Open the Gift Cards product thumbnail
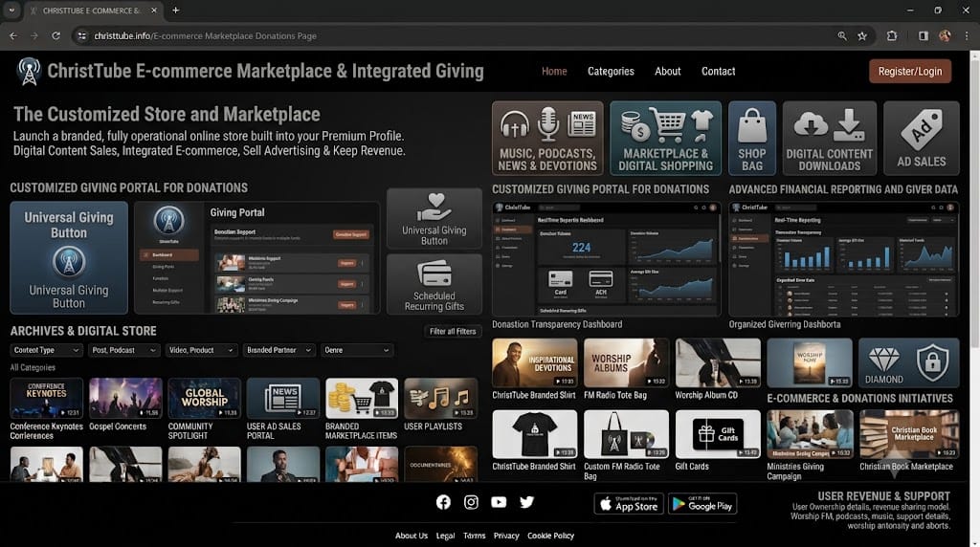The width and height of the screenshot is (980, 547). [718, 434]
